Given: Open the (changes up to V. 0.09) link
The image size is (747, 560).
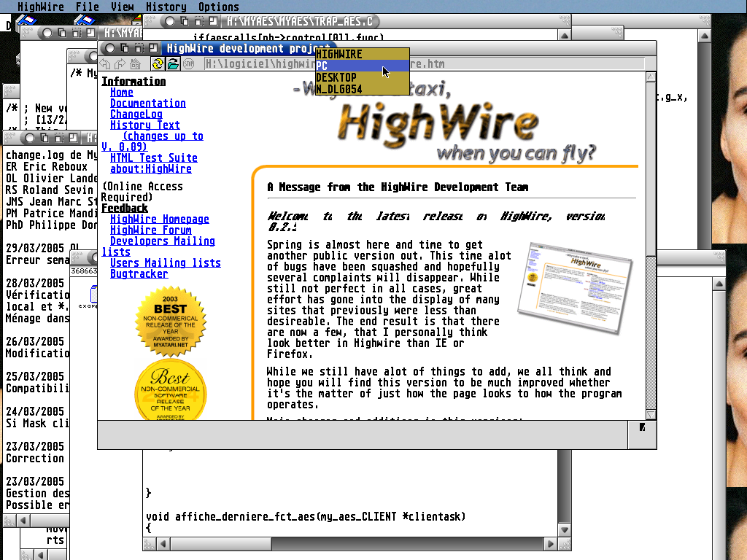Looking at the screenshot, I should point(163,136).
